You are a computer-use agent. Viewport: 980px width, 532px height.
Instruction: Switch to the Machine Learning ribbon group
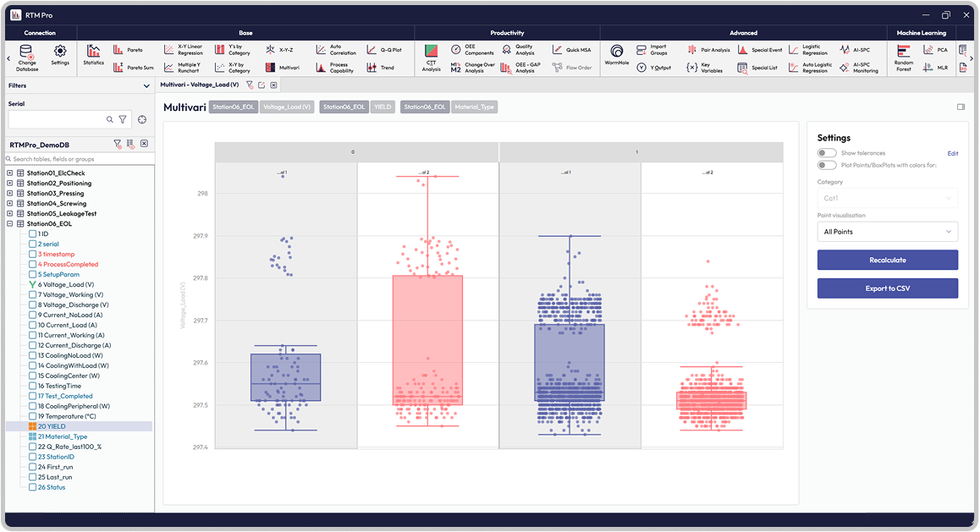click(921, 33)
